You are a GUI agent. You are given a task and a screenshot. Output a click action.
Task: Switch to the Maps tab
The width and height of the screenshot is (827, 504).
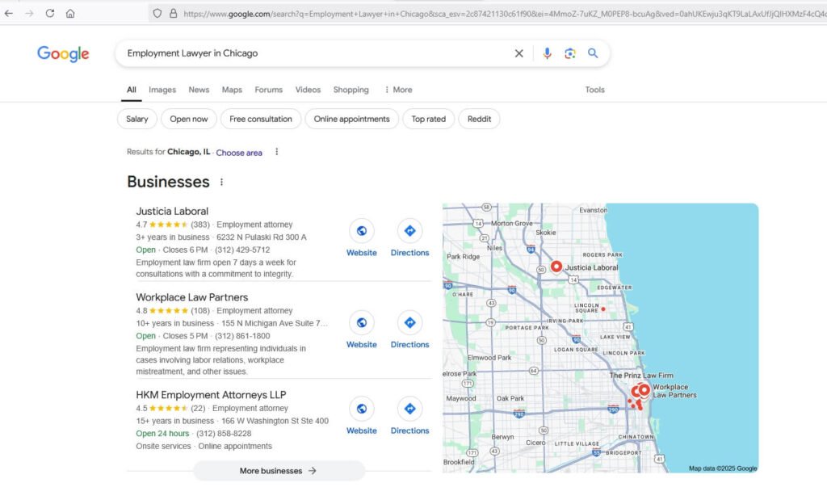coord(232,90)
